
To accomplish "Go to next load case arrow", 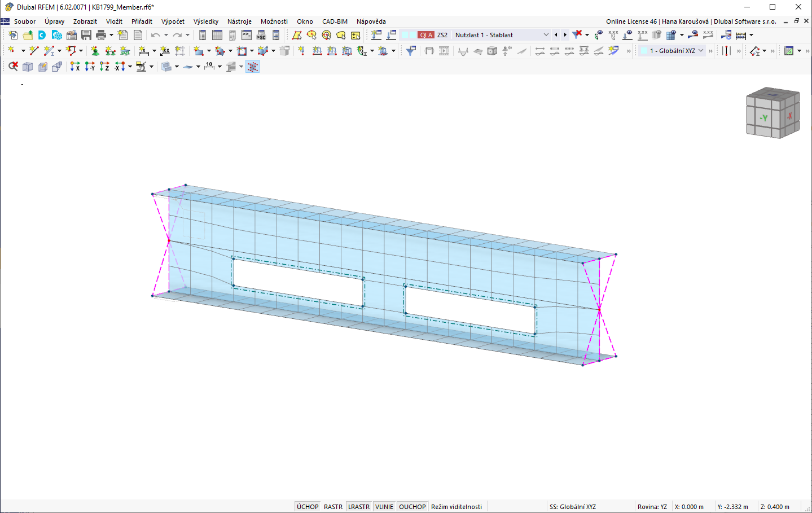I will [x=565, y=35].
